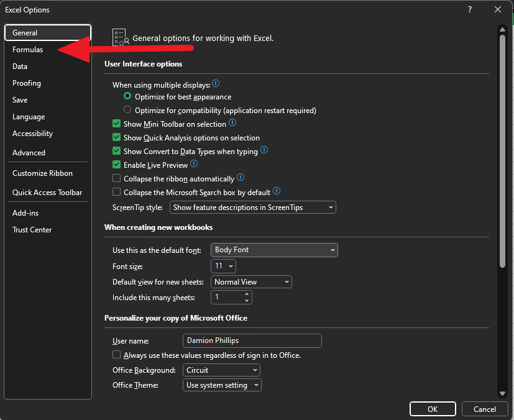Increase the number of sheets with up arrow

coord(247,294)
